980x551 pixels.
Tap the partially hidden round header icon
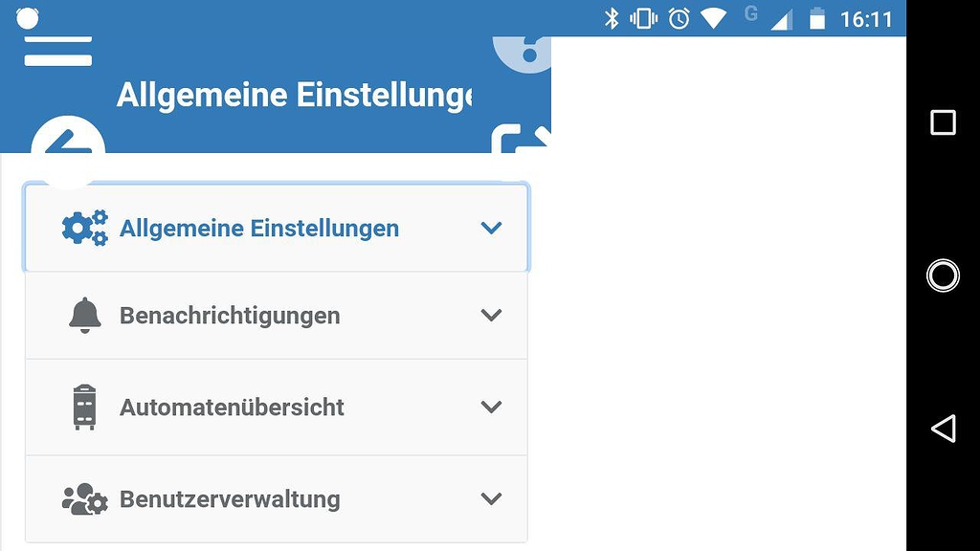523,55
